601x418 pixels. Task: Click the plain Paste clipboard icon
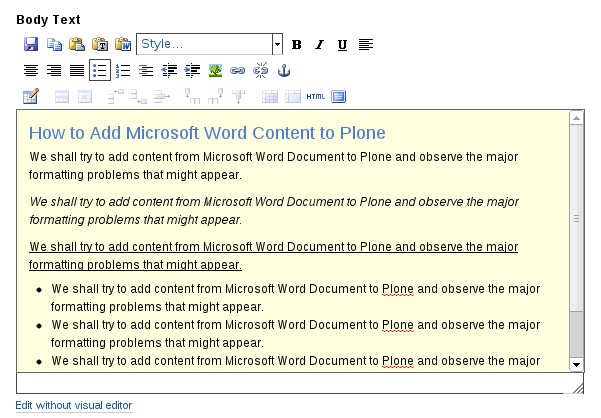[x=77, y=44]
